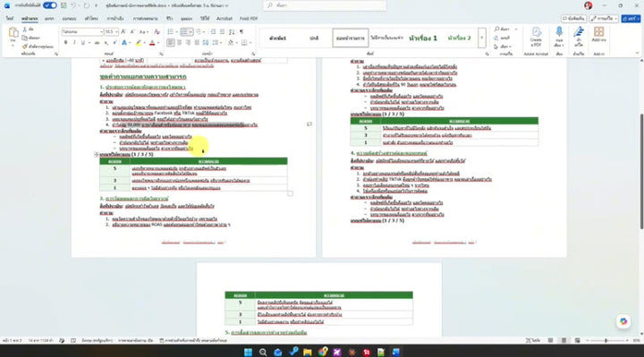644x357 pixels.
Task: Click the Redo icon in title bar
Action: [87, 5]
